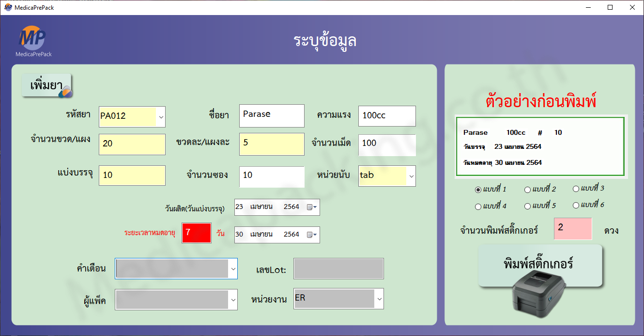
Task: Open the expiry date calendar icon
Action: tap(312, 235)
